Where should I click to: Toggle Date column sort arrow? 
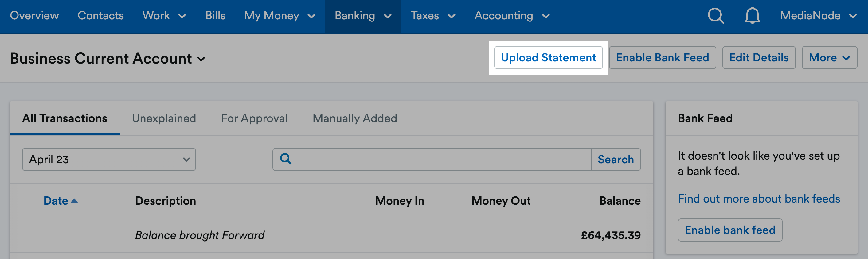tap(74, 201)
